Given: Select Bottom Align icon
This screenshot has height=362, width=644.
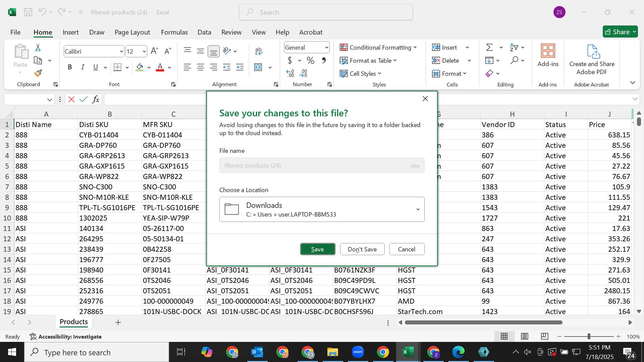Looking at the screenshot, I should (x=214, y=51).
